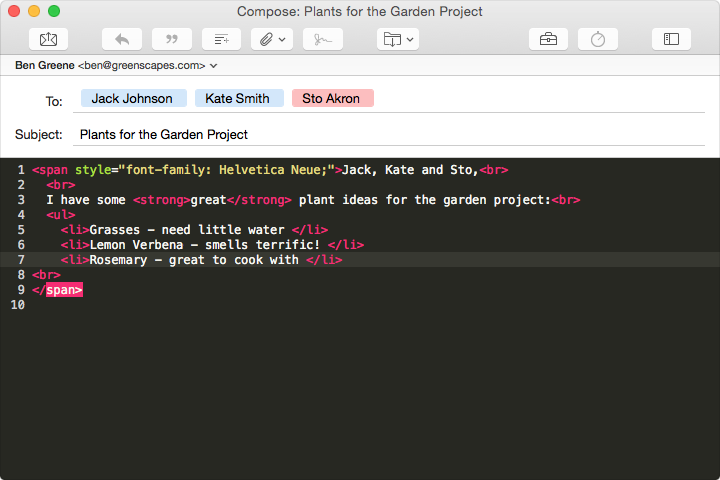Select the Kate Smith recipient token
Screen dimensions: 720x480
pyautogui.click(x=239, y=98)
